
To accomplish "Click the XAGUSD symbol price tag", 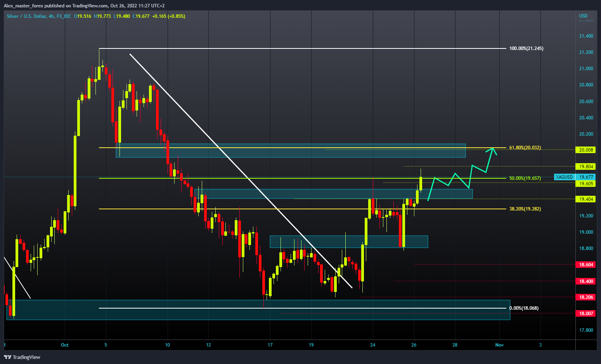I will 564,177.
